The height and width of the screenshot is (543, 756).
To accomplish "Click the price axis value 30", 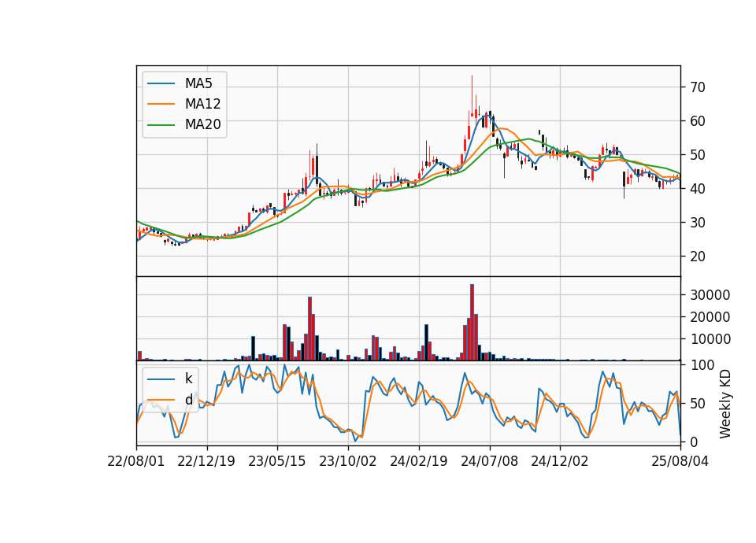I will [x=697, y=223].
